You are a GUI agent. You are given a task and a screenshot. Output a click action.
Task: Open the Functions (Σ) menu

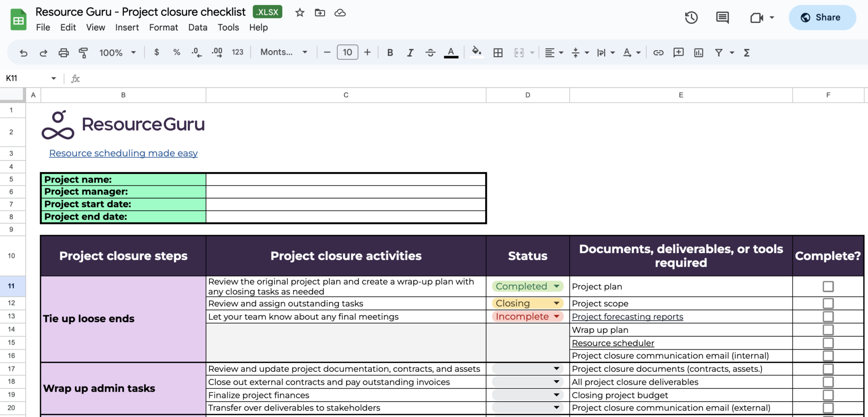tap(746, 52)
